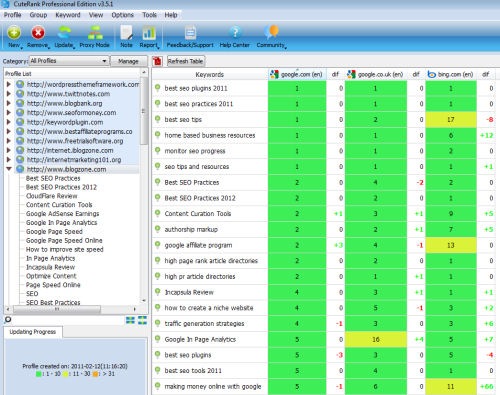Enable Proxy Mode in toolbar

tap(95, 37)
